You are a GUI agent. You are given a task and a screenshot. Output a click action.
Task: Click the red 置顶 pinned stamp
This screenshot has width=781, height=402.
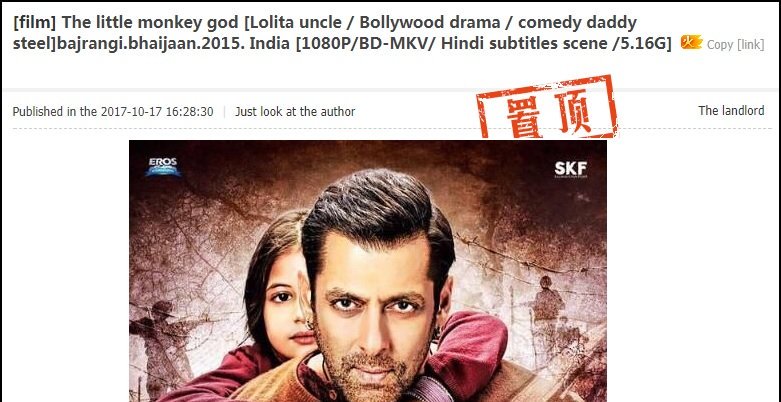pyautogui.click(x=547, y=107)
